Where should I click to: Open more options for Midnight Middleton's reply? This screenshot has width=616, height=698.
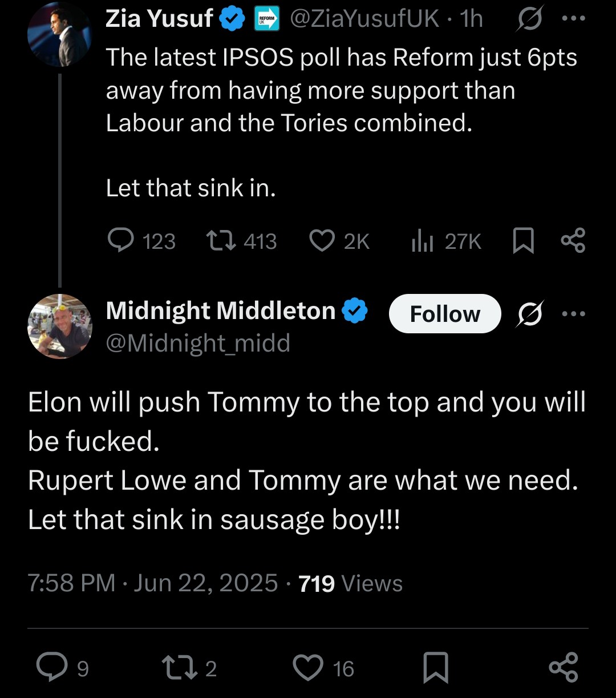[x=573, y=313]
